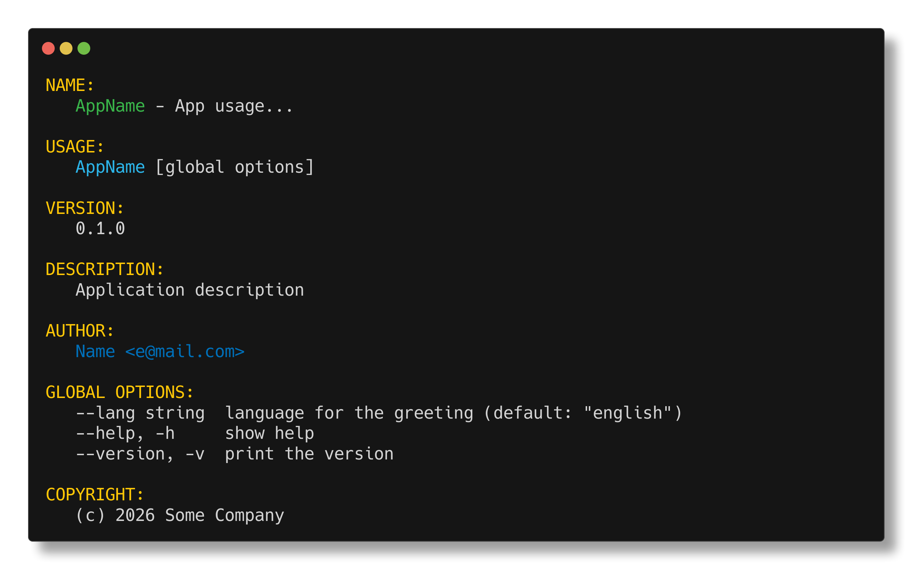Click the --lang string option
The image size is (924, 581).
tap(140, 413)
